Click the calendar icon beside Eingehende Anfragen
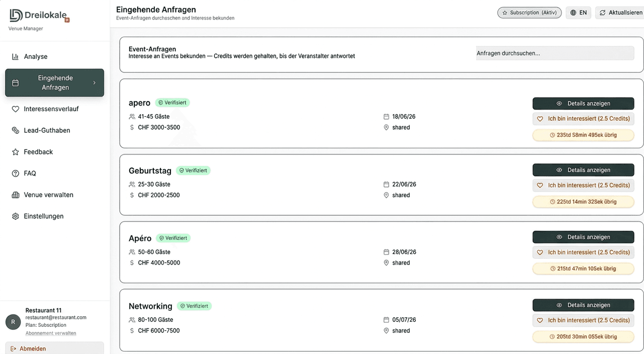644x354 pixels. 15,83
